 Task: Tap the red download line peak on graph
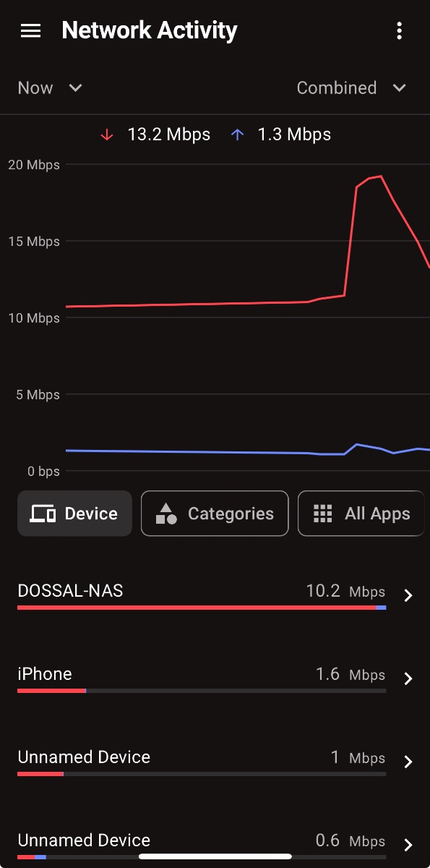point(380,176)
